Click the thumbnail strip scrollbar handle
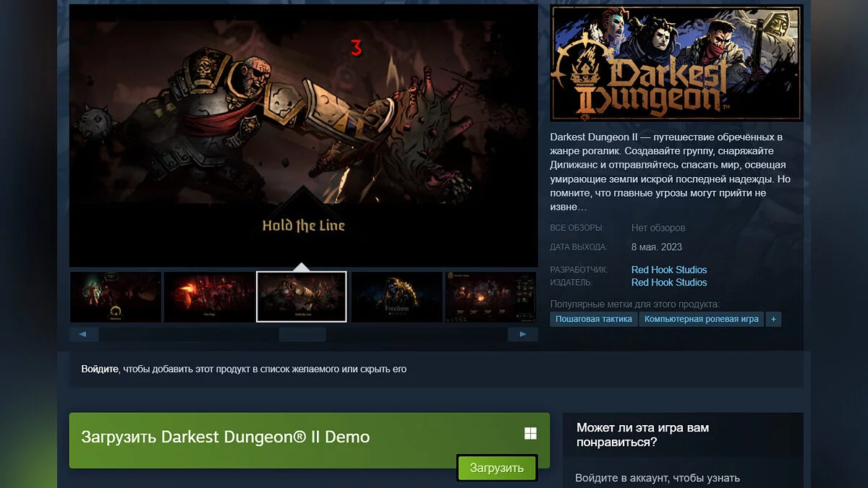 pos(302,334)
